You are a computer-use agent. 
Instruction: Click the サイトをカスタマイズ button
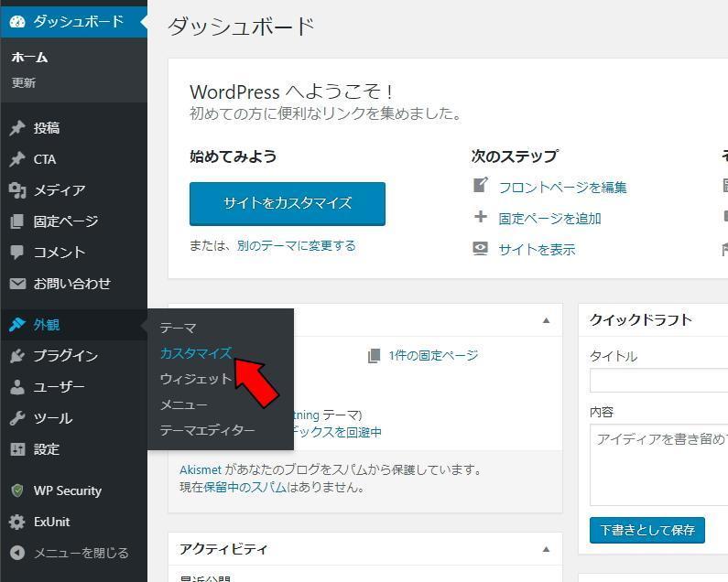(x=288, y=204)
